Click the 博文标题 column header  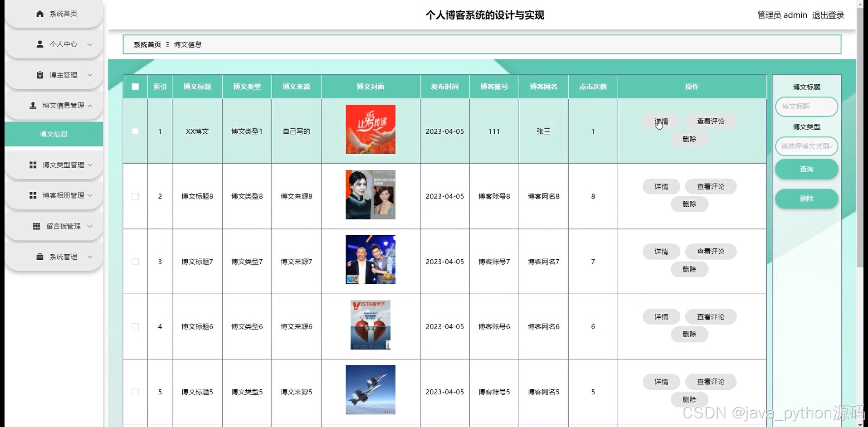coord(197,87)
